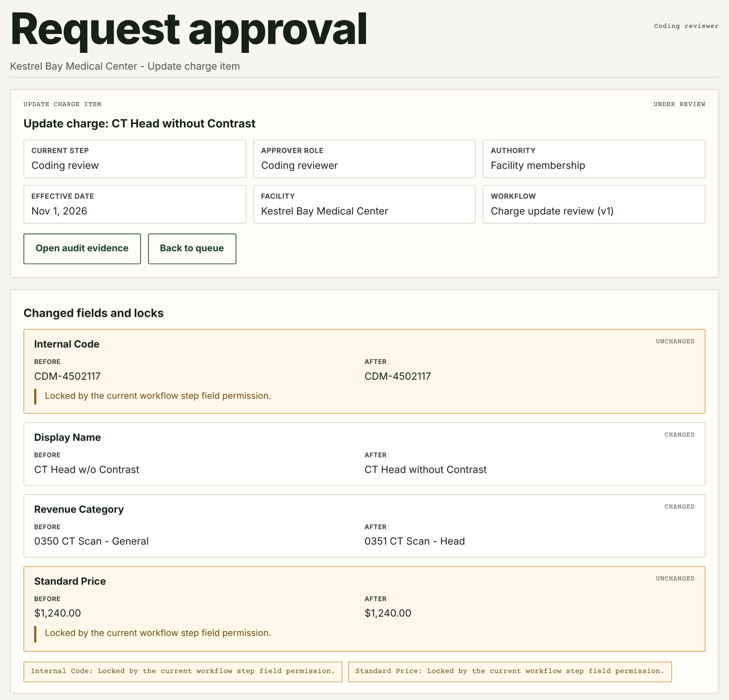The height and width of the screenshot is (700, 729).
Task: Click the CHANGED badge on Display Name
Action: point(679,435)
